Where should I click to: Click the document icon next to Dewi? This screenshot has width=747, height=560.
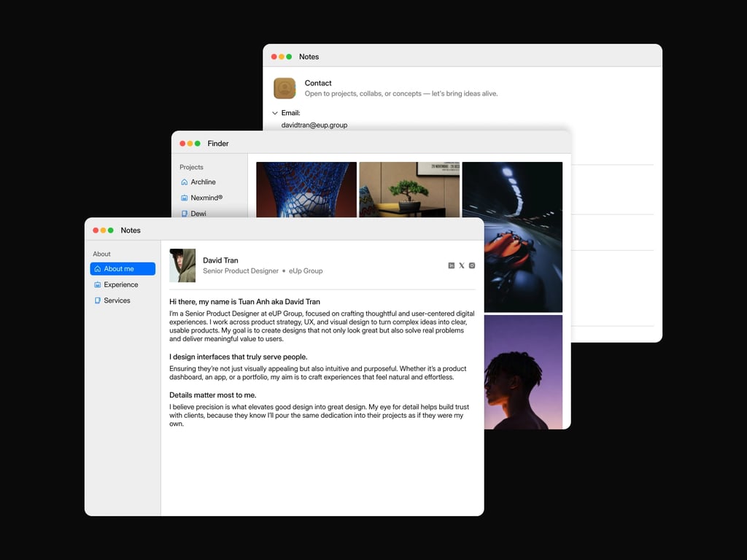(185, 214)
